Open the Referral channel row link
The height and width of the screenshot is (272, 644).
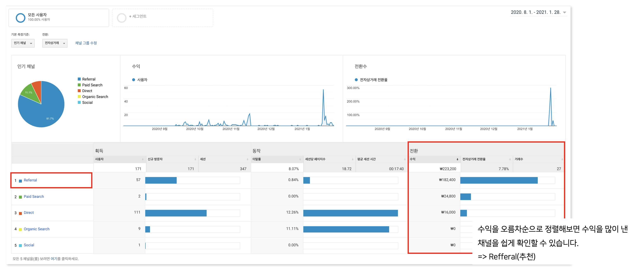[30, 180]
